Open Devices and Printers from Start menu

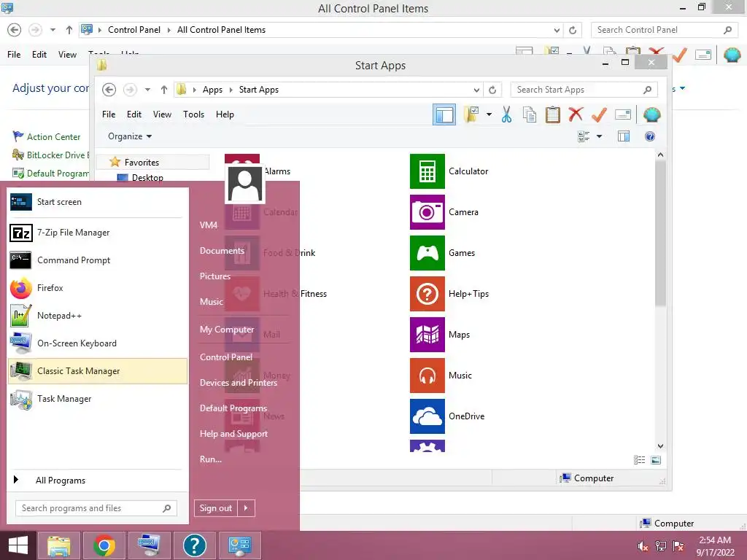tap(239, 383)
